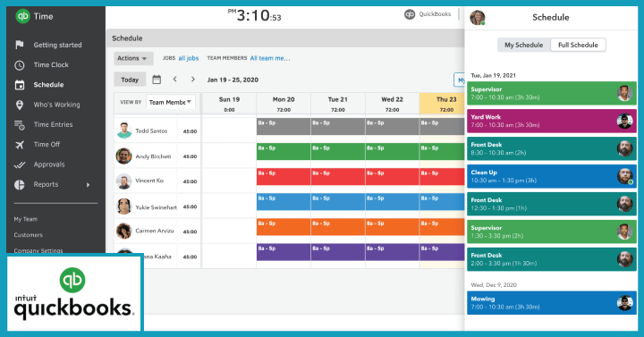Click the Todd Santos name
This screenshot has height=337, width=644.
click(x=151, y=131)
